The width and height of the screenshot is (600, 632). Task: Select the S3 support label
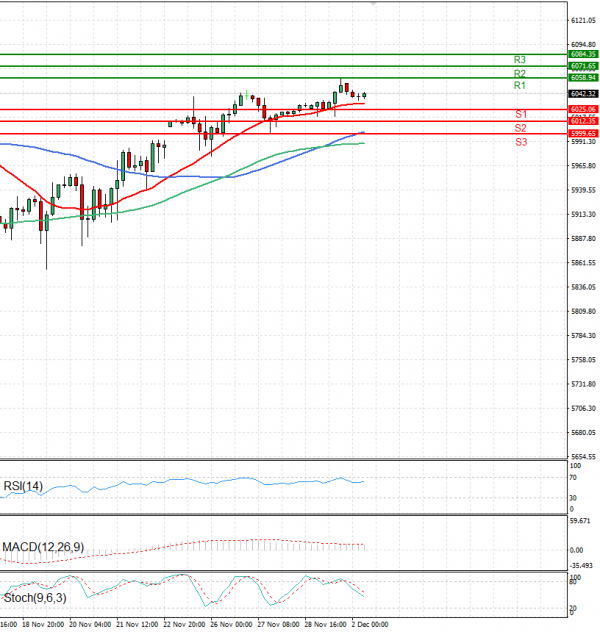pos(521,142)
